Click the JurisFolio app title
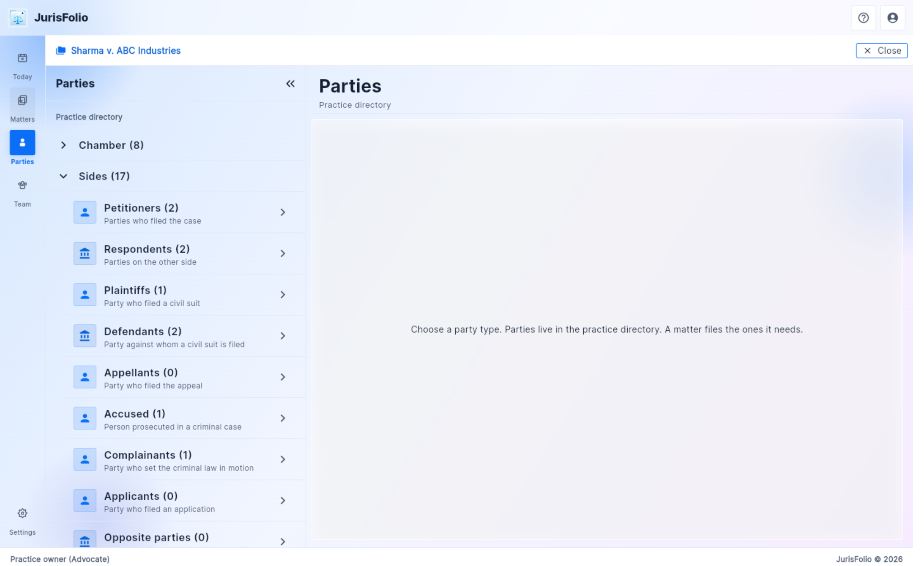 pos(61,18)
